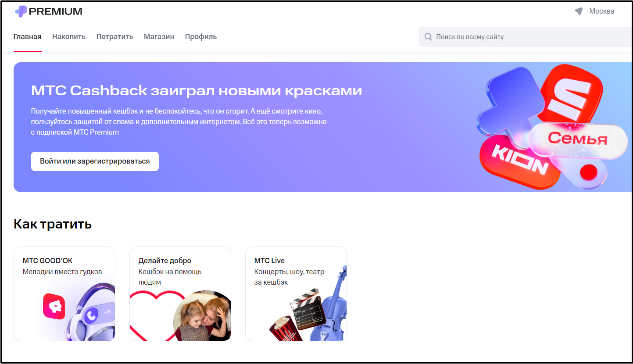This screenshot has width=633, height=364.
Task: Click the Семья pill badge in banner
Action: click(x=578, y=139)
